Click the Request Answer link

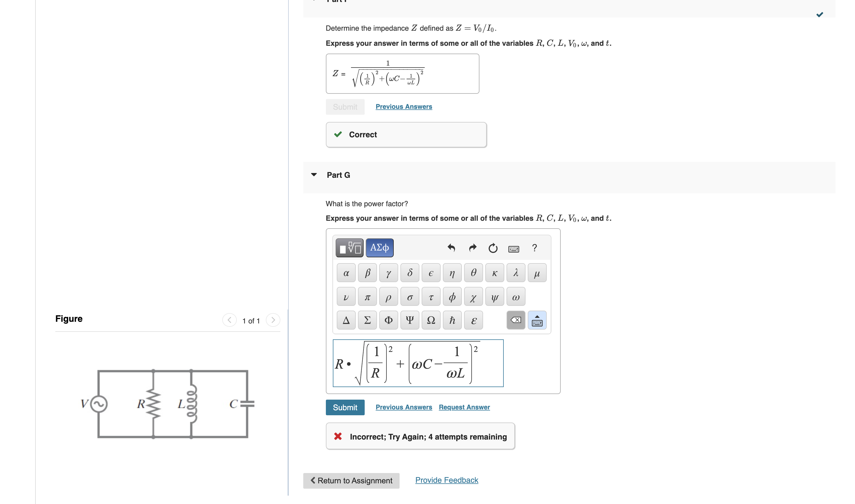tap(464, 407)
